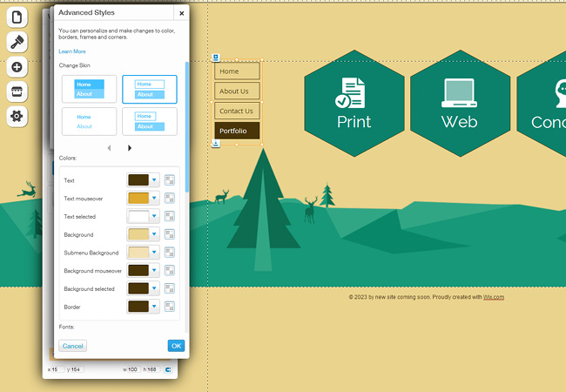
Task: Click the Add element plus icon
Action: click(17, 67)
